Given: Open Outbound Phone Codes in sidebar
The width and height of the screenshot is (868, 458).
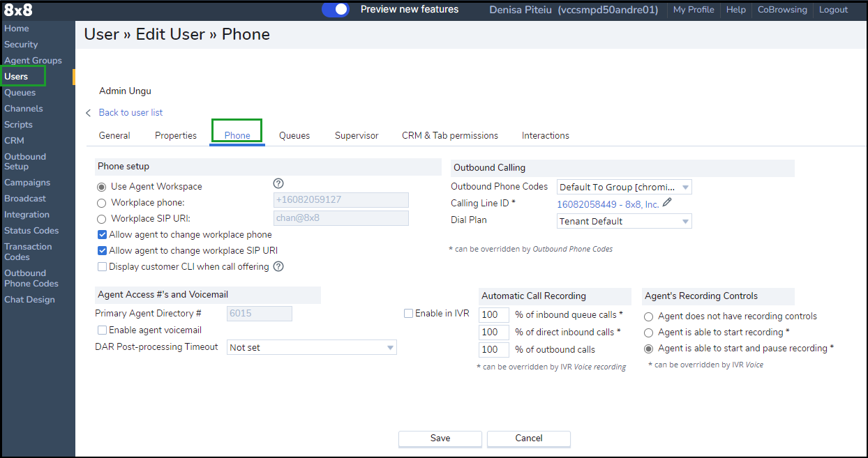Looking at the screenshot, I should [31, 278].
